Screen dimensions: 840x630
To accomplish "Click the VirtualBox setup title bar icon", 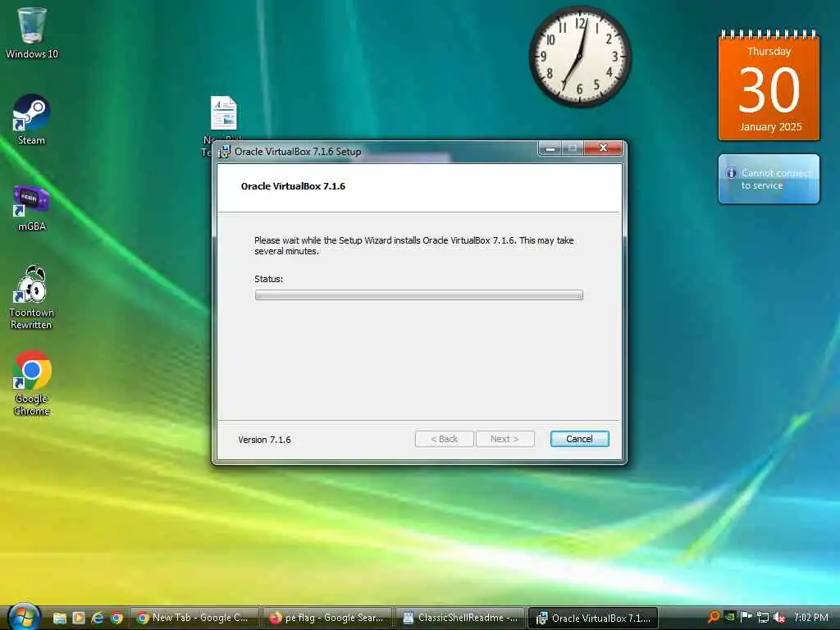I will [224, 152].
